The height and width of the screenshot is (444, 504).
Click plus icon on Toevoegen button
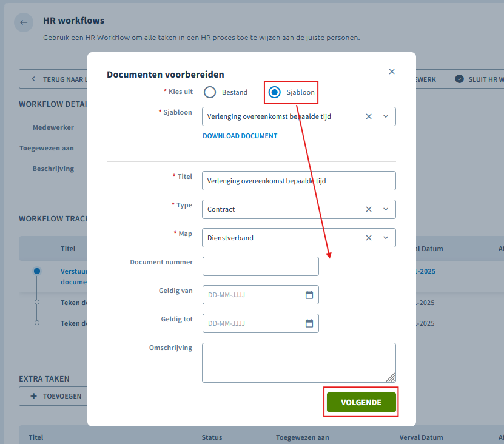[33, 396]
